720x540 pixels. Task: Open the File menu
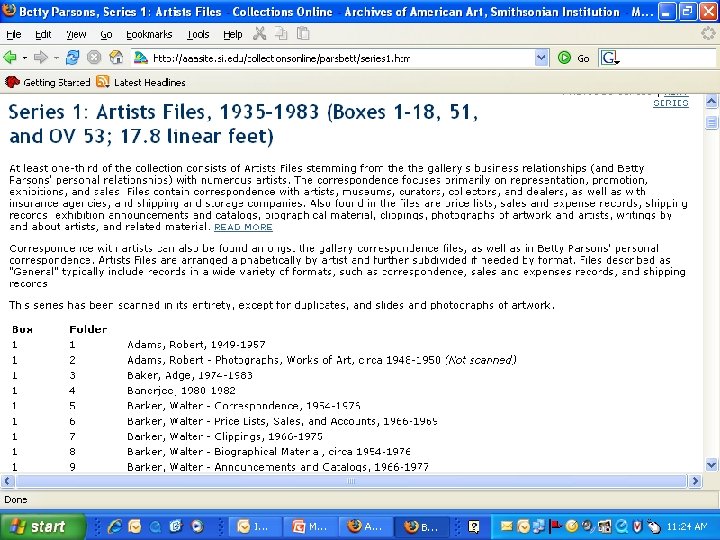click(x=14, y=34)
